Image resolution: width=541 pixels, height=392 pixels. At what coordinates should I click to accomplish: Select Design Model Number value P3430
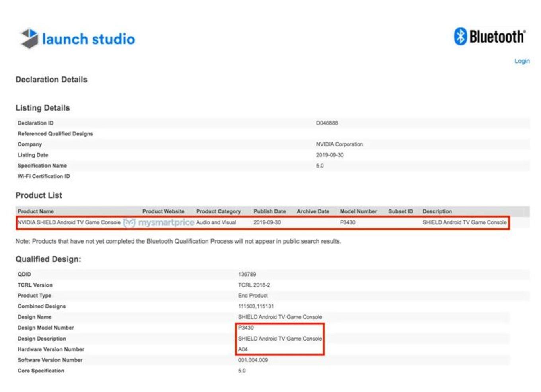pyautogui.click(x=246, y=328)
